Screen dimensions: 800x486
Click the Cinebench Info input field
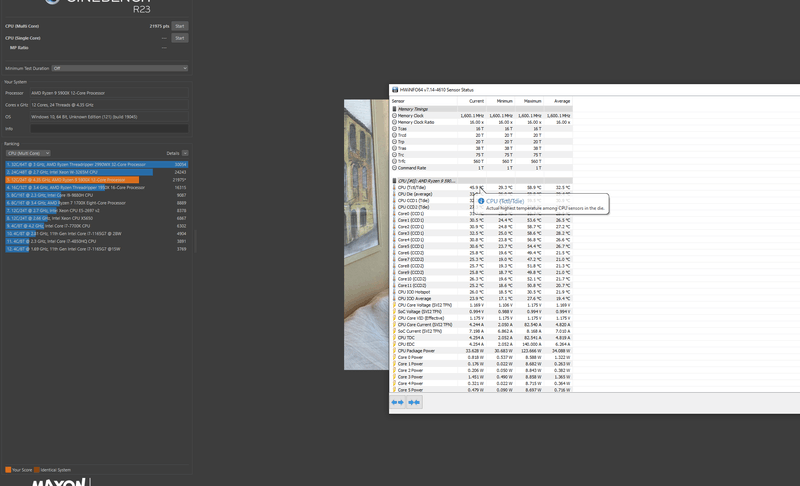[109, 129]
